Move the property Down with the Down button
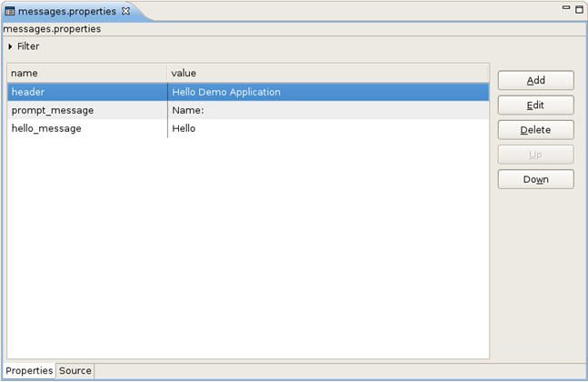This screenshot has width=588, height=382. 535,179
